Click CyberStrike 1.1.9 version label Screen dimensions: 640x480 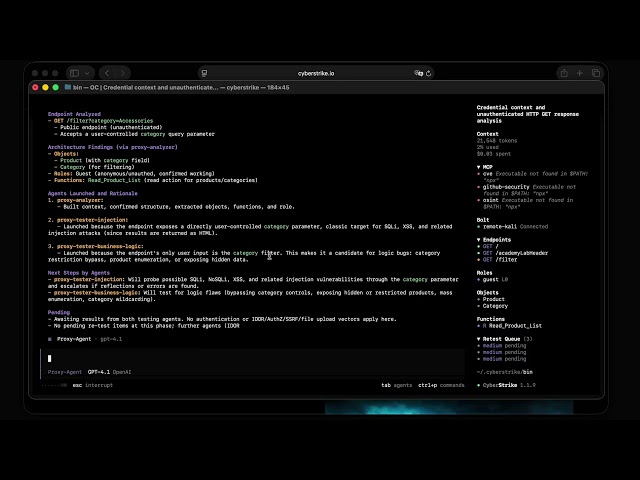pos(506,385)
